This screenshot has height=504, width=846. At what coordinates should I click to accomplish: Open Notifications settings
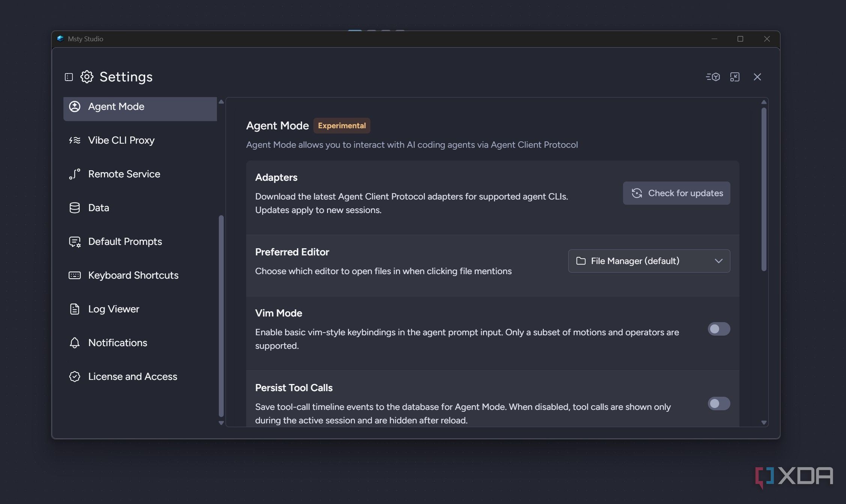(140, 343)
